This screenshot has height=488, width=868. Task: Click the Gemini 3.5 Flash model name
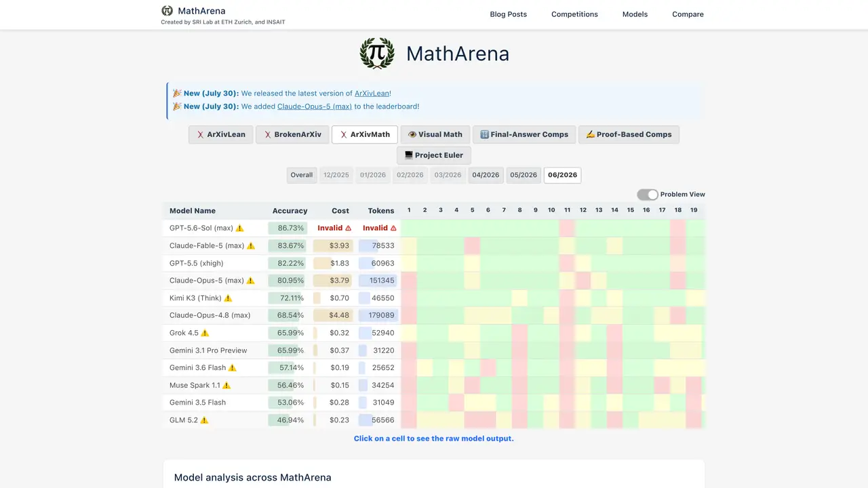(197, 403)
